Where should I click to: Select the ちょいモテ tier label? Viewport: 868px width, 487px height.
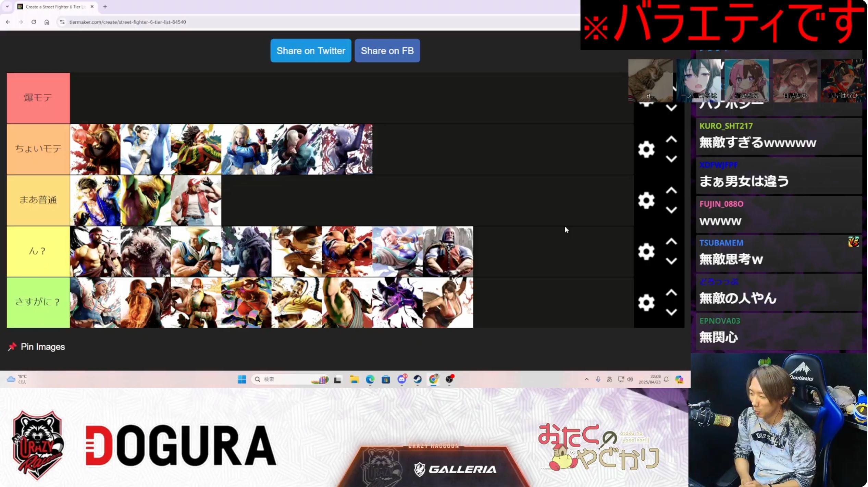coord(38,149)
